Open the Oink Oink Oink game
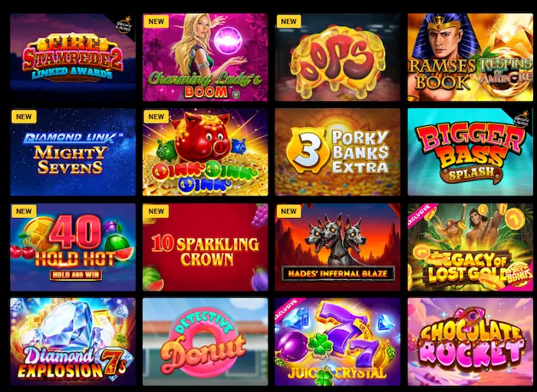The height and width of the screenshot is (392, 537). (205, 152)
